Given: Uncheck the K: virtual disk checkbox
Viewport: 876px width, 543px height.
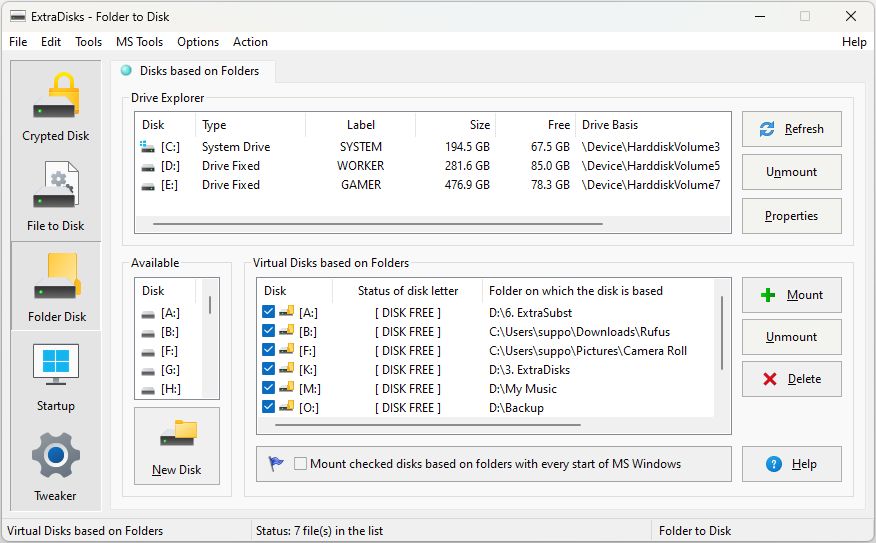Looking at the screenshot, I should point(268,370).
